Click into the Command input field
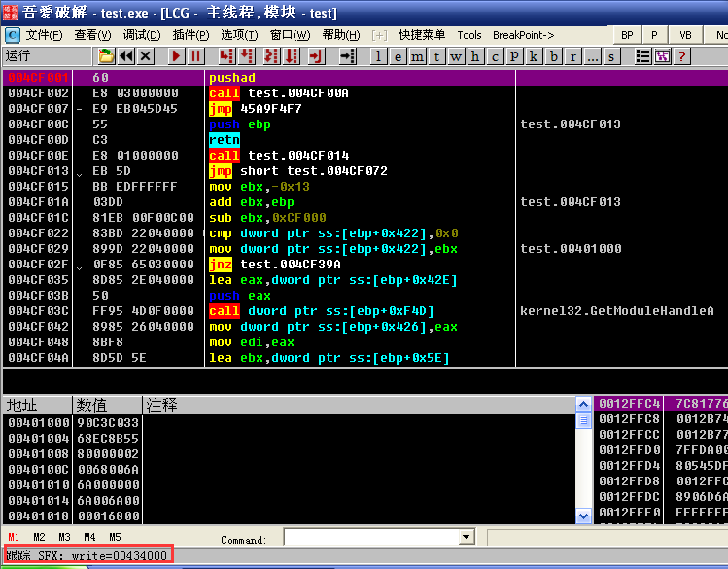This screenshot has width=728, height=569. pos(371,538)
